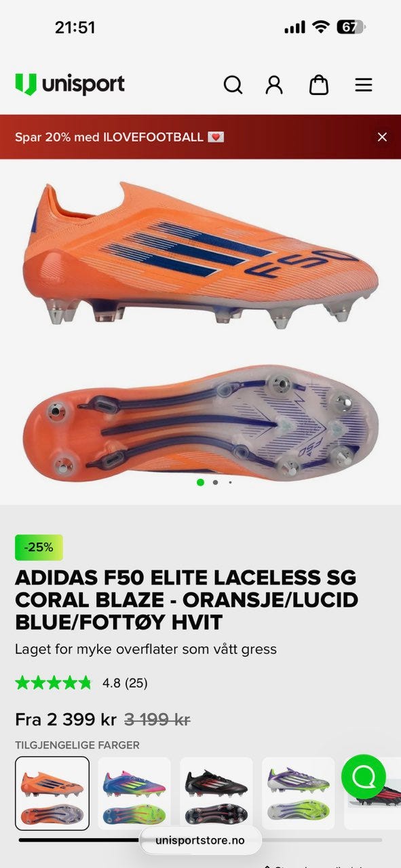Select the first green carousel dot
The height and width of the screenshot is (868, 401).
coord(200,483)
